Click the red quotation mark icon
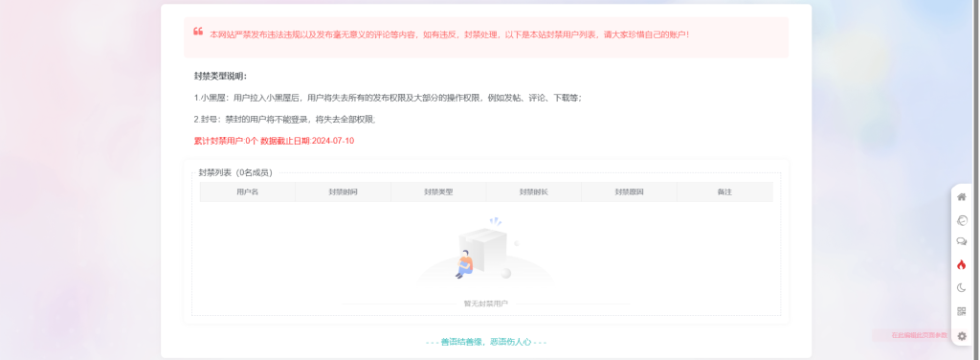The height and width of the screenshot is (360, 980). point(198,32)
